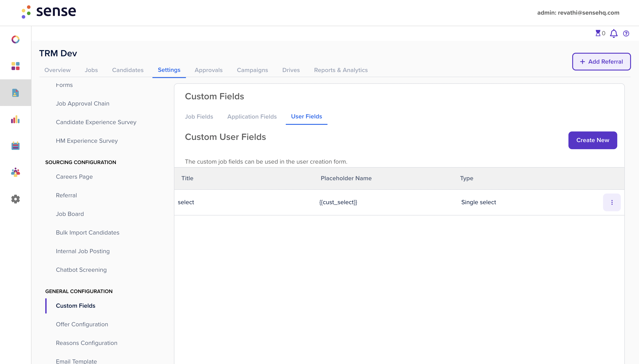Open Offer Configuration settings
The width and height of the screenshot is (639, 364).
(x=82, y=324)
